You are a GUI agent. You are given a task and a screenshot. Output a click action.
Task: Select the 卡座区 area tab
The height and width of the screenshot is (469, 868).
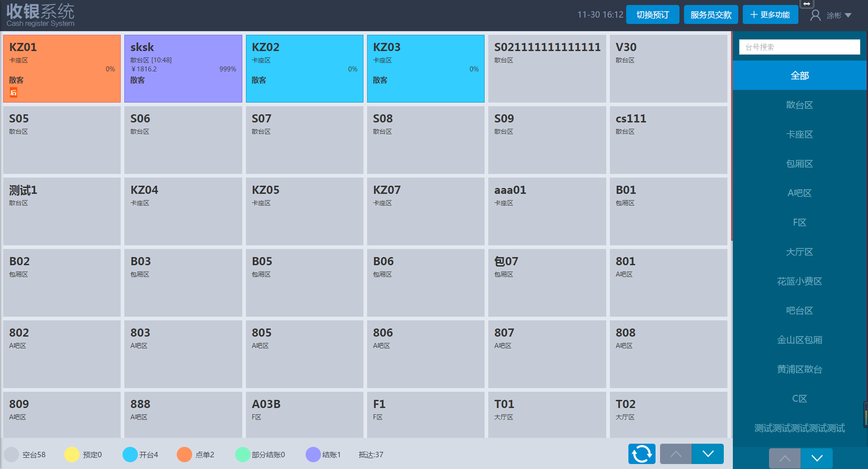pos(799,134)
